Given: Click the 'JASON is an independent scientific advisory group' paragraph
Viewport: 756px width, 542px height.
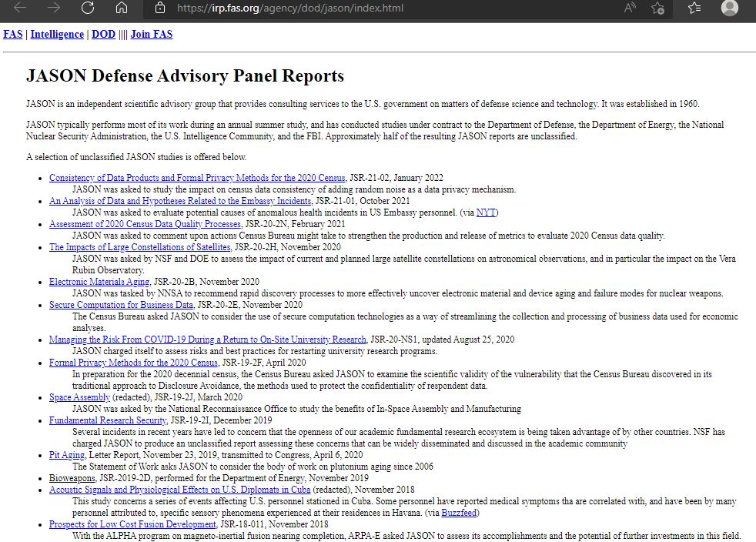Looking at the screenshot, I should coord(363,104).
